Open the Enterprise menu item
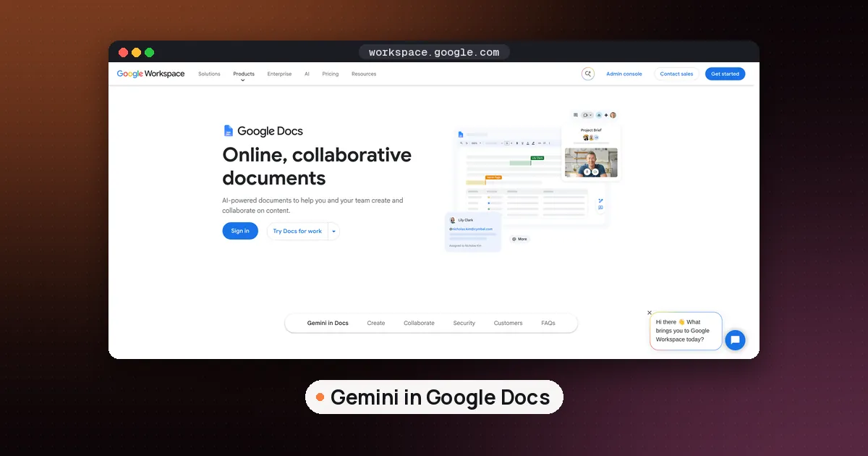The width and height of the screenshot is (868, 456). 279,74
